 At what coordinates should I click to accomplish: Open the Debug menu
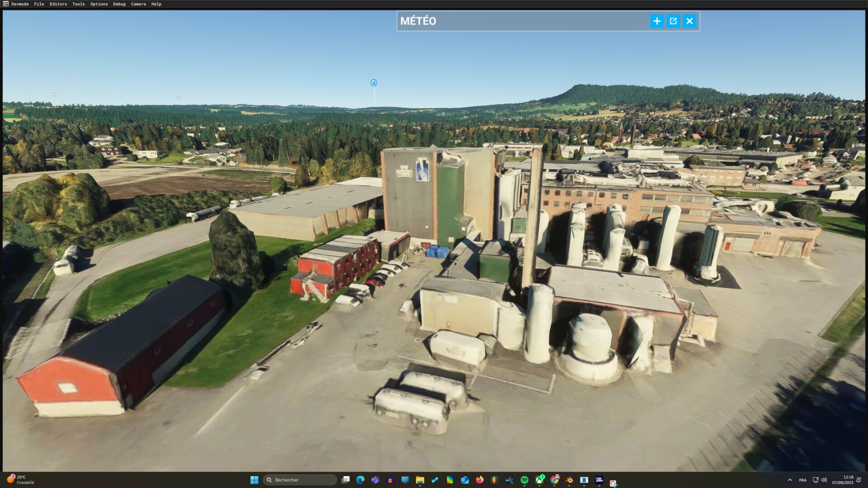click(119, 4)
